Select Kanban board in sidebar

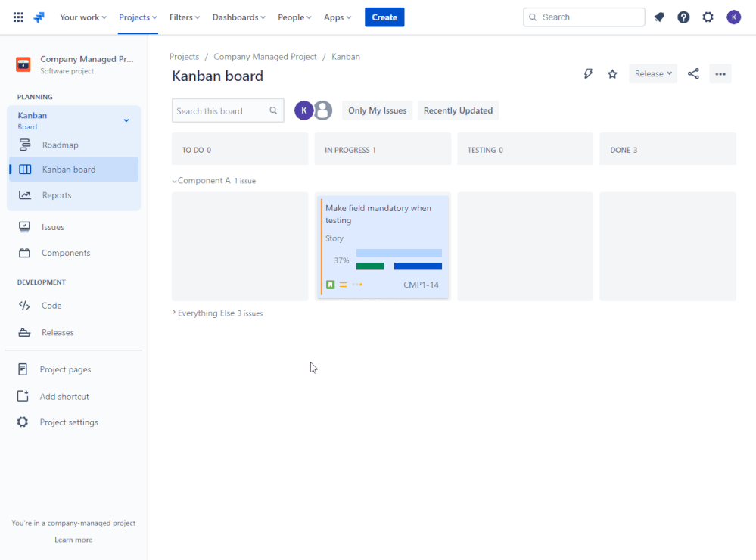point(73,170)
